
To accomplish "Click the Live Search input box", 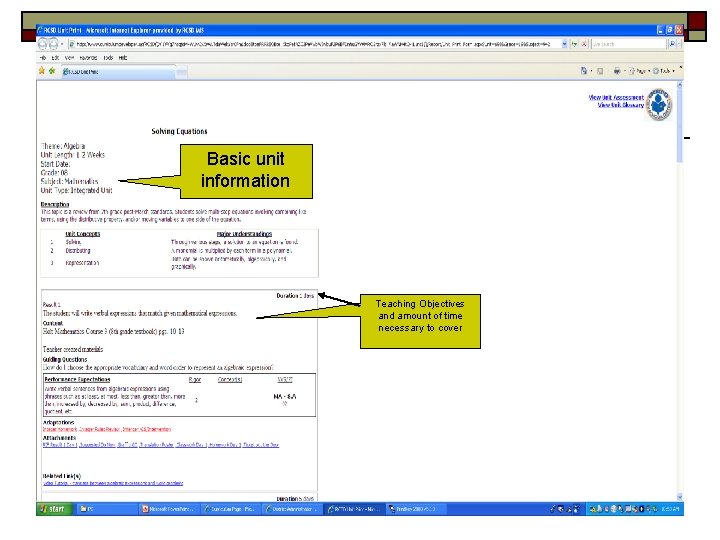I will click(x=629, y=44).
